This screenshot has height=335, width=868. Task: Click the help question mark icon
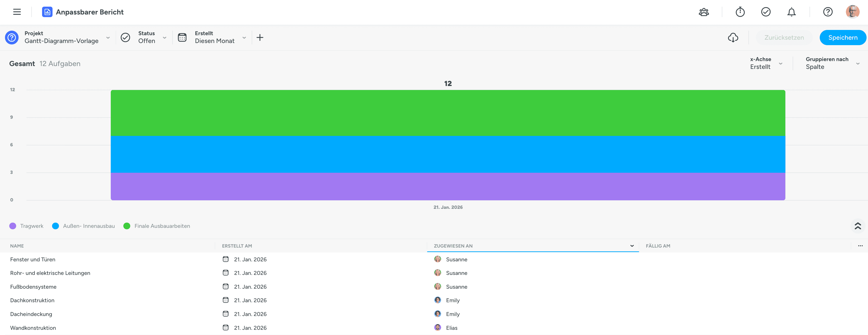828,12
